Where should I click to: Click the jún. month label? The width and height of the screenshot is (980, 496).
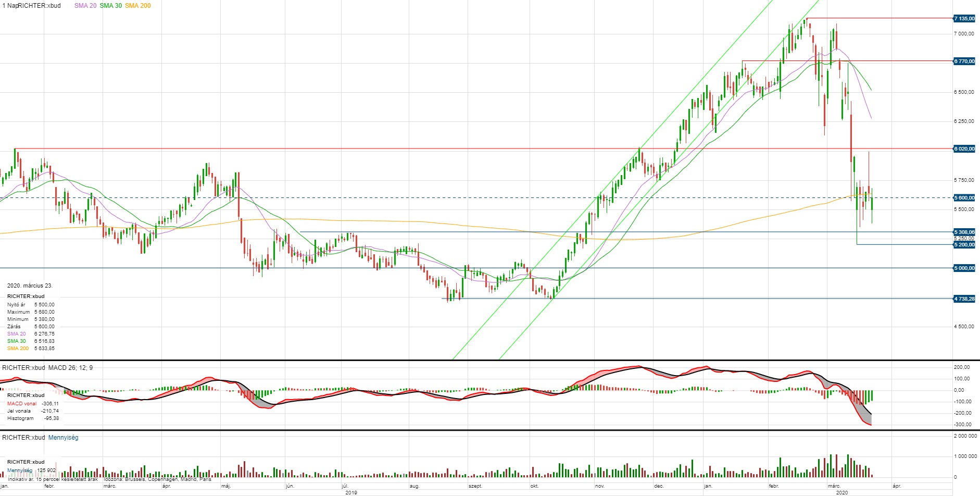click(x=290, y=486)
